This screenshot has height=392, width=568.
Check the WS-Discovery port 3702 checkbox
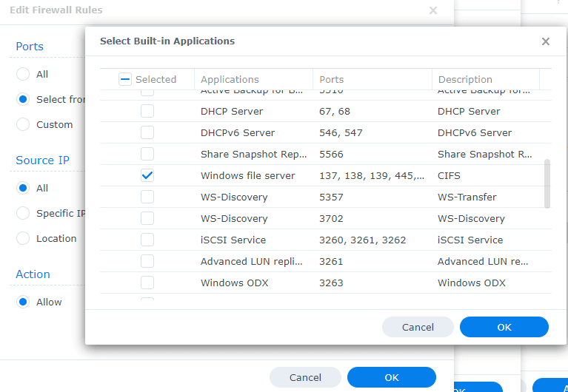click(147, 218)
